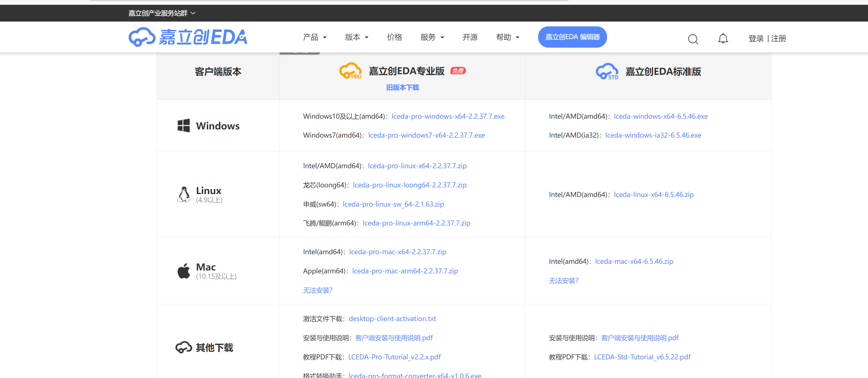This screenshot has height=378, width=868.
Task: Expand the 版本 menu
Action: pyautogui.click(x=357, y=37)
